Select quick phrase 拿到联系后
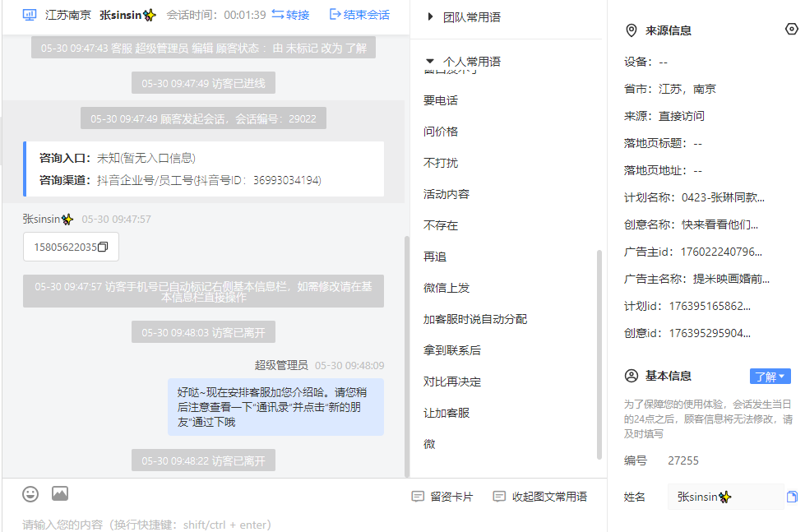The width and height of the screenshot is (805, 532). point(451,351)
